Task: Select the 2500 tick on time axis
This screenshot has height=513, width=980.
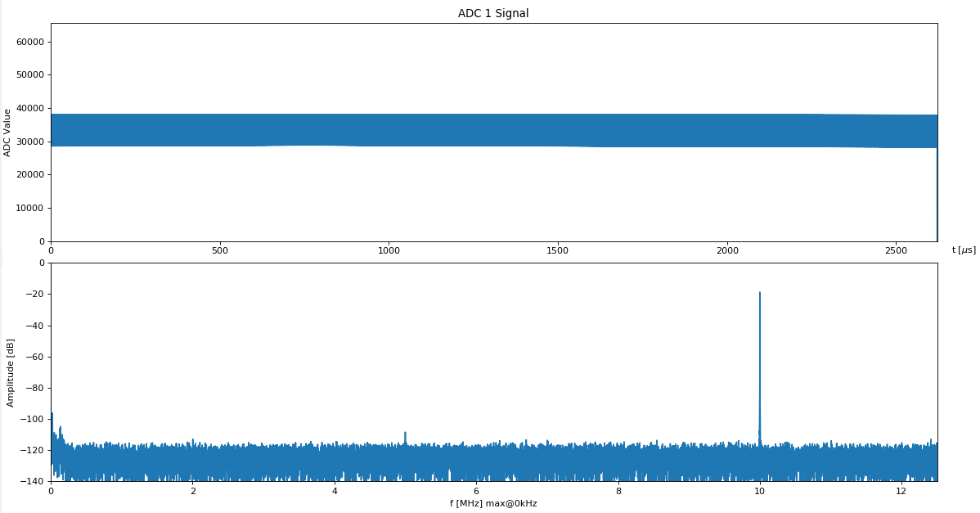Action: coord(896,250)
